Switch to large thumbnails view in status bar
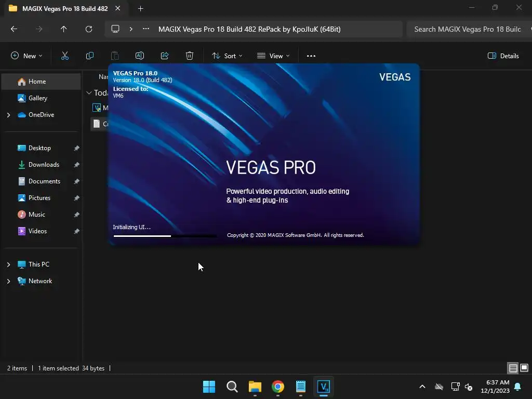 pyautogui.click(x=524, y=368)
